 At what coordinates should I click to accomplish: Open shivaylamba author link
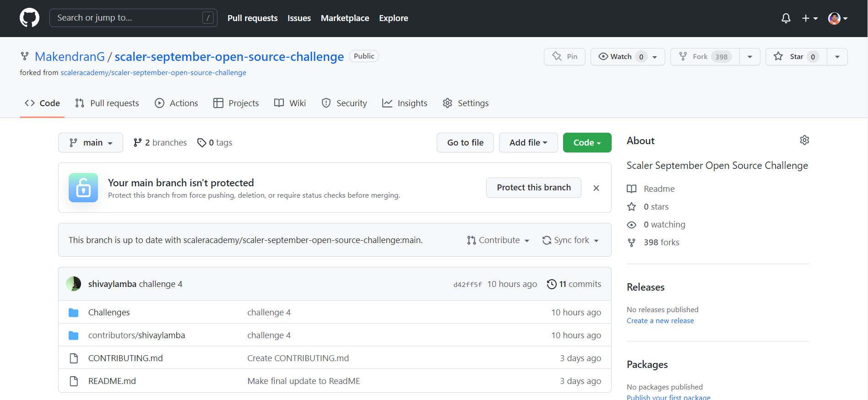(112, 284)
